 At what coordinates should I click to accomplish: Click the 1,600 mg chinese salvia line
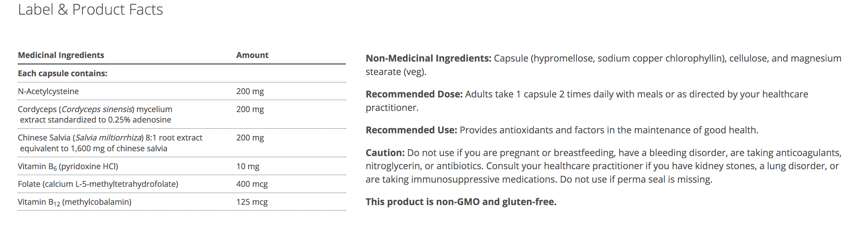(93, 149)
